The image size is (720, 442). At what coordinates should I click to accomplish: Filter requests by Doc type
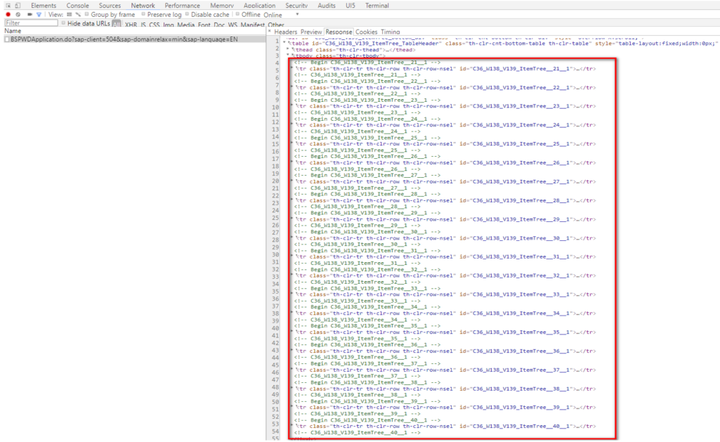tap(219, 25)
